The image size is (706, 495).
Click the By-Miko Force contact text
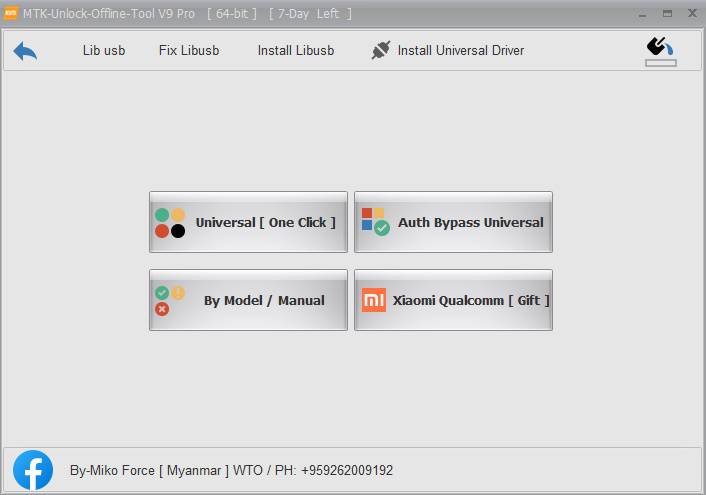(x=231, y=470)
